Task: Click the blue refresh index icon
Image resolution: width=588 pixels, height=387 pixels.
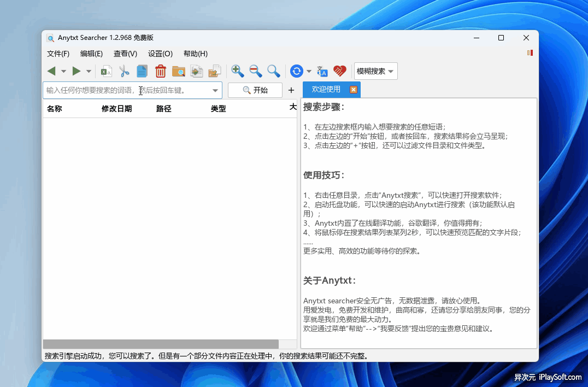Action: coord(296,71)
